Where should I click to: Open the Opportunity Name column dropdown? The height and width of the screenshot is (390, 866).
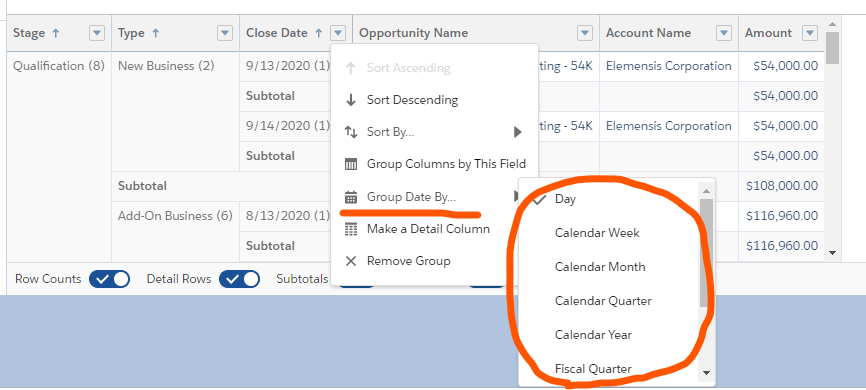pos(585,33)
